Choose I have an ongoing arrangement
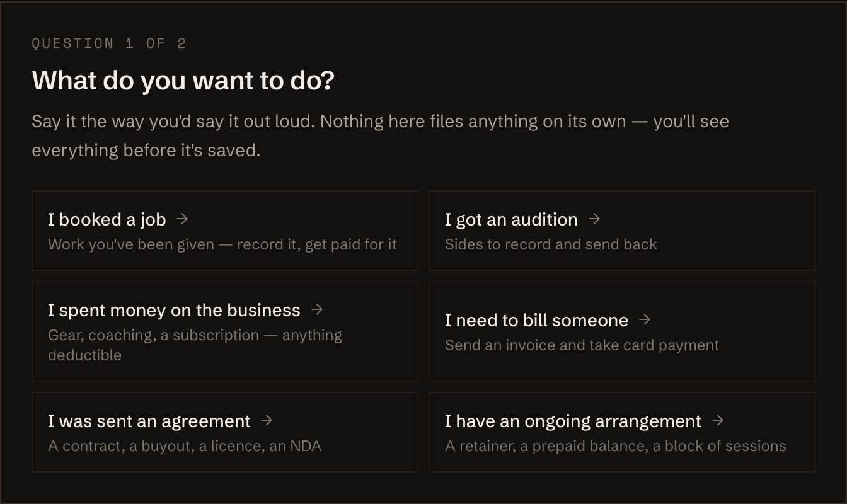Image resolution: width=847 pixels, height=504 pixels. (x=622, y=432)
